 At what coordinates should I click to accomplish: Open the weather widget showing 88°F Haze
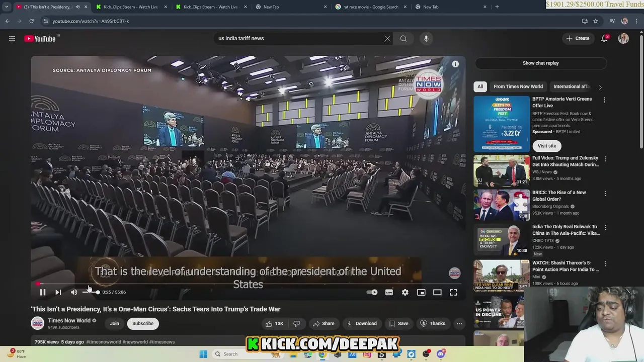17,353
